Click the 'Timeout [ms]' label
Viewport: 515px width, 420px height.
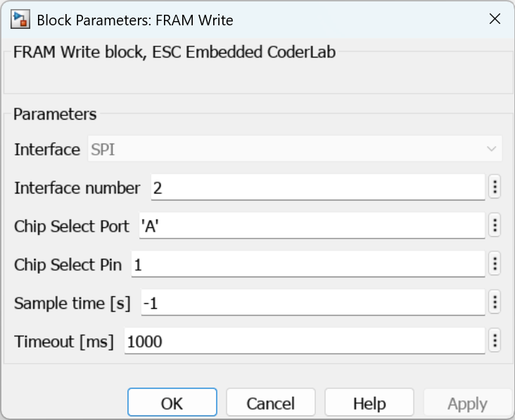point(64,342)
